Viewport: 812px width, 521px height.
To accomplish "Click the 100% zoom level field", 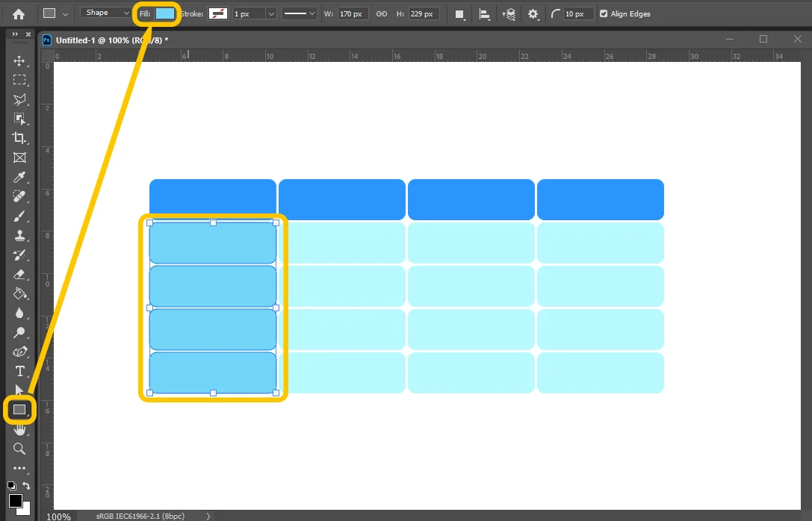I will point(58,517).
